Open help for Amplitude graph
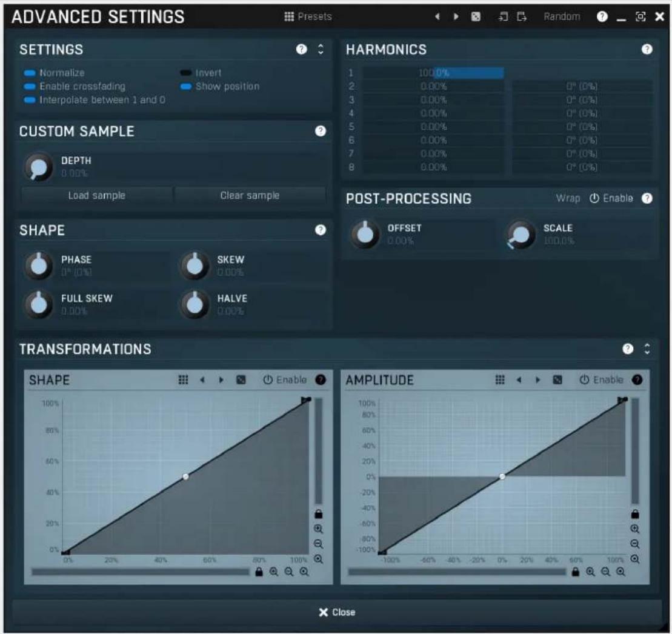 tap(637, 379)
